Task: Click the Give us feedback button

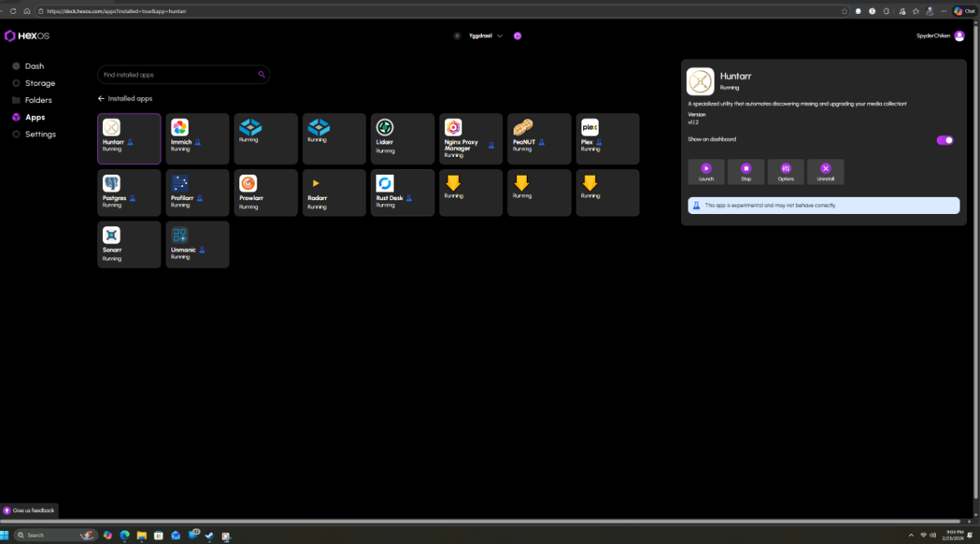Action: [29, 511]
